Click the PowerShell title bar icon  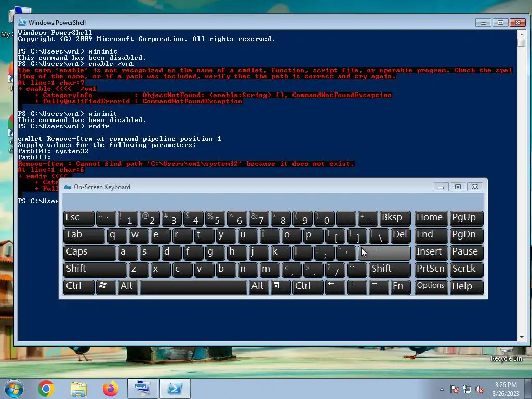pyautogui.click(x=22, y=22)
